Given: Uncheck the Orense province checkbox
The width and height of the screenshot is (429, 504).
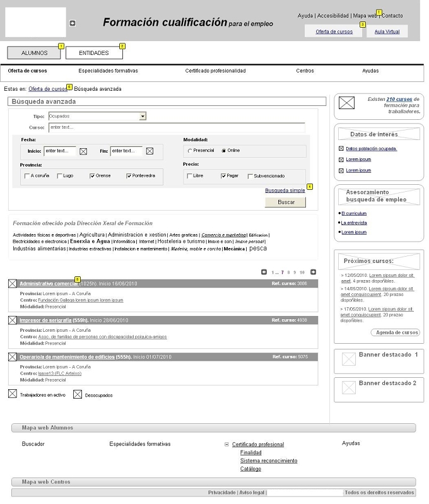Looking at the screenshot, I should (92, 176).
